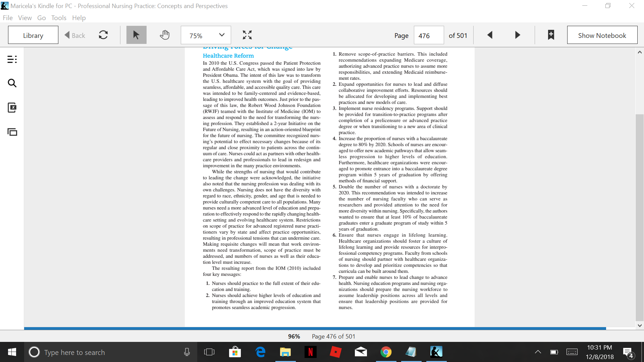Open the Search sidebar icon
Image resolution: width=644 pixels, height=362 pixels.
12,83
